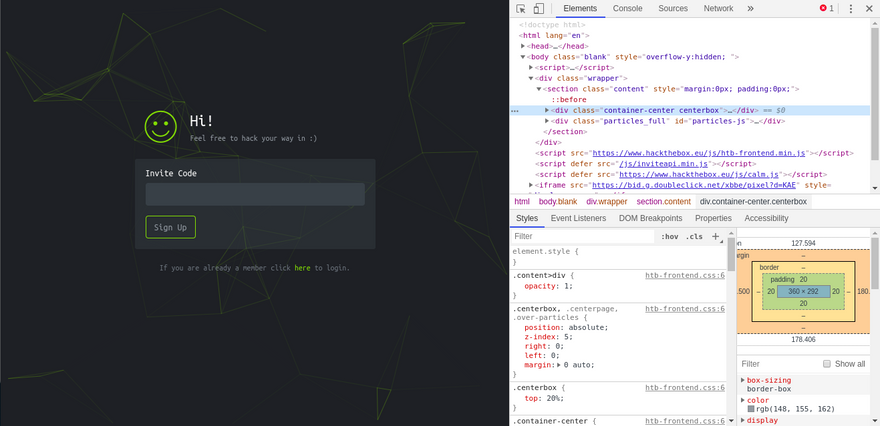Open the DOM Breakpoints sub-tab

650,218
